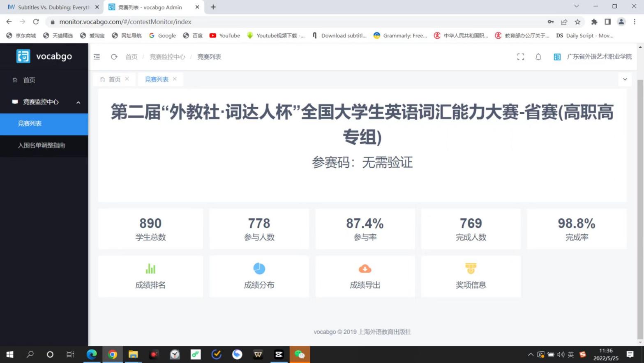Bookmark this page with the star icon

pos(577,22)
